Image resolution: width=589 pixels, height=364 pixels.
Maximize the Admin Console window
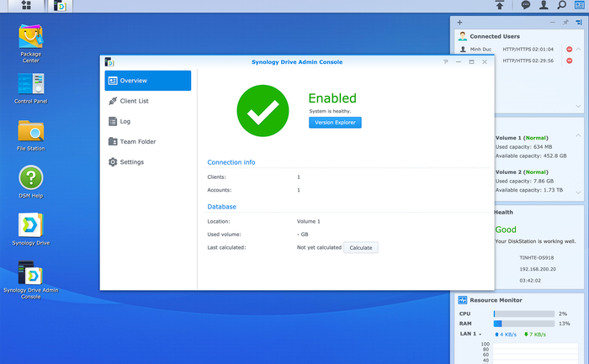tap(471, 62)
